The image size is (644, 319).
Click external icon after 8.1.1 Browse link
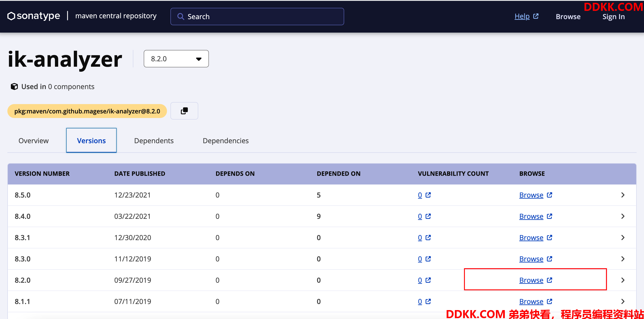pos(550,301)
